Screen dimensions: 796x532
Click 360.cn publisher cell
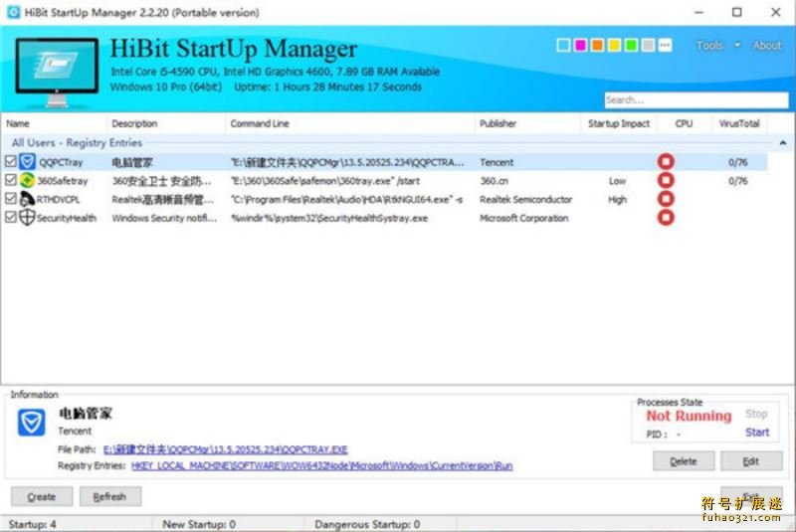point(494,181)
